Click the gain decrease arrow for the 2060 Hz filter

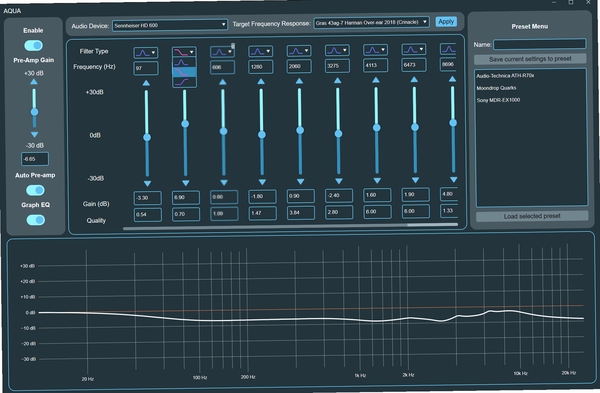(x=300, y=181)
